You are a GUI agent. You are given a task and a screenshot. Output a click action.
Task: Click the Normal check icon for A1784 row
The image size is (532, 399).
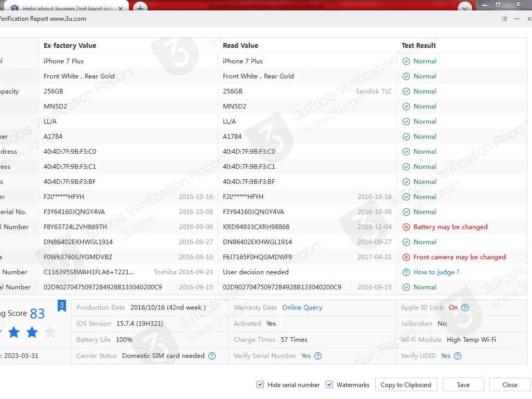point(406,137)
